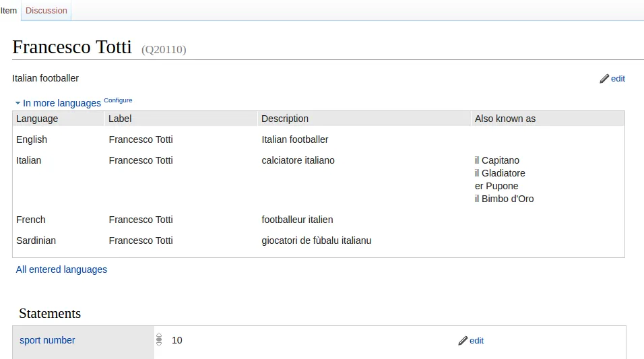
Task: Click Italian footballer in the English row
Action: tap(295, 139)
